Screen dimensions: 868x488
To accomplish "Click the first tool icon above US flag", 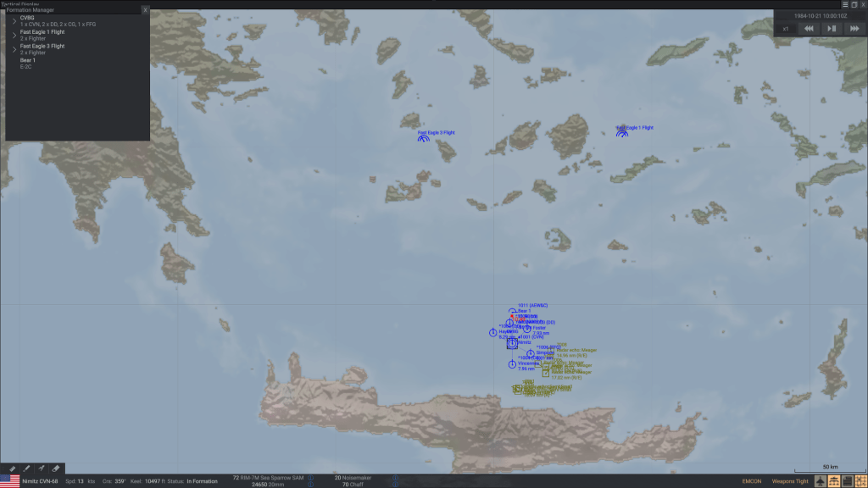I will [12, 468].
